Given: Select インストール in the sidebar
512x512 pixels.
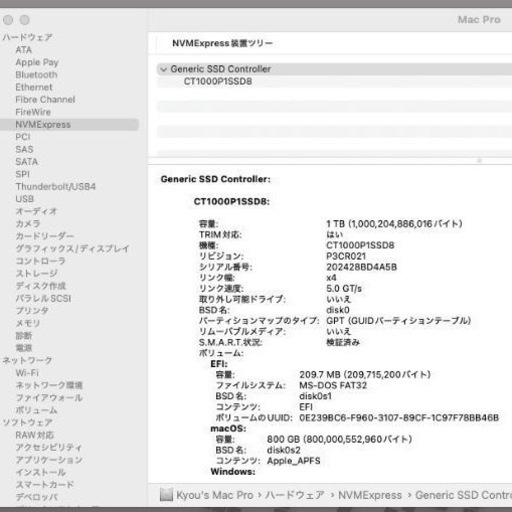Looking at the screenshot, I should 41,472.
